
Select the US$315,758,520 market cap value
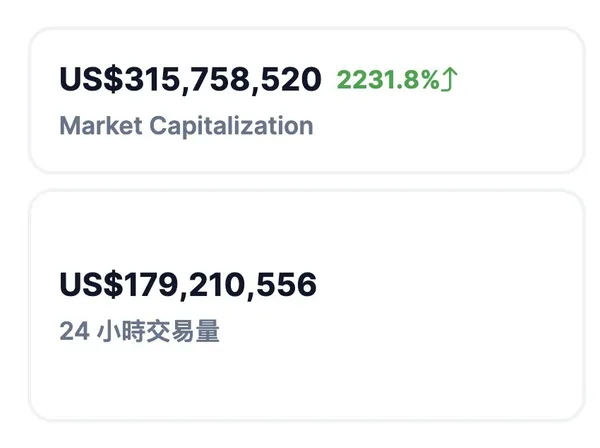point(190,80)
